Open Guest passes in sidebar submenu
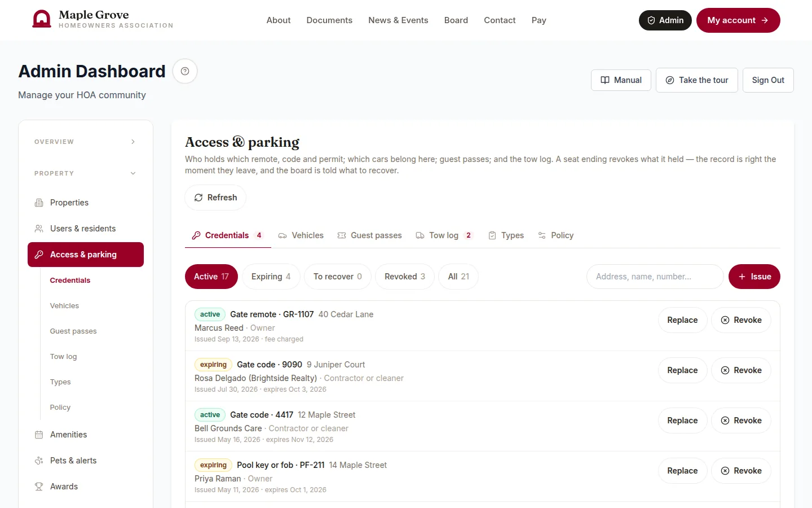The height and width of the screenshot is (508, 812). click(73, 331)
